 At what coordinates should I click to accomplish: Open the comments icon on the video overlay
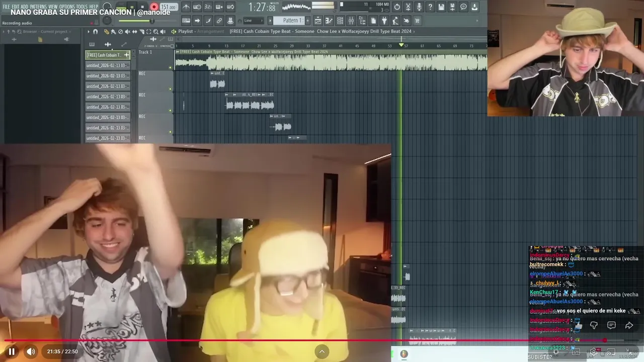coord(611,325)
